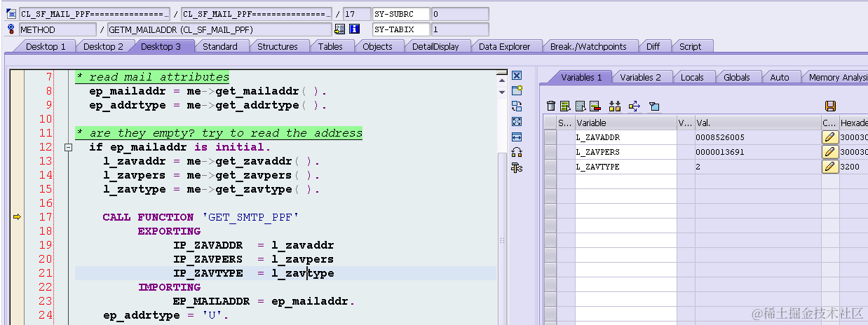
Task: Click the close tool icon beside the editor
Action: (517, 76)
